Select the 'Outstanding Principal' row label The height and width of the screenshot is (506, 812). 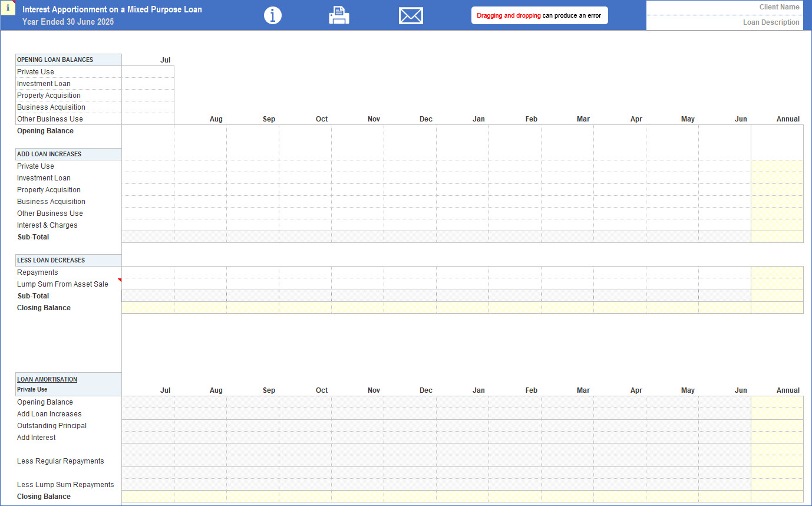coord(52,426)
